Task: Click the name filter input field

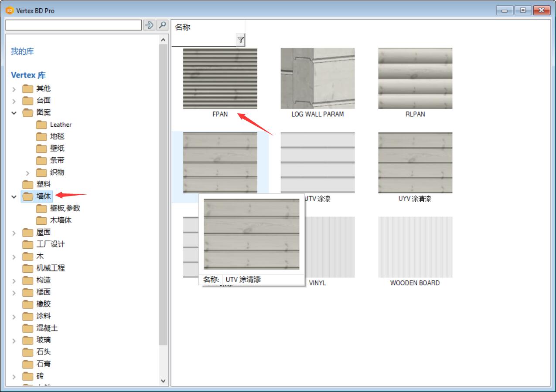Action: 204,40
